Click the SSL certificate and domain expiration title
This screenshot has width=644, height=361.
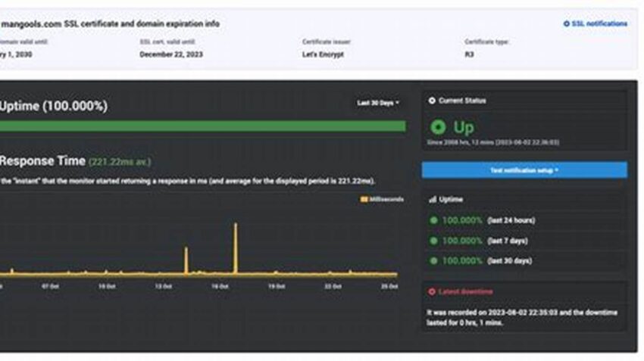tap(110, 23)
